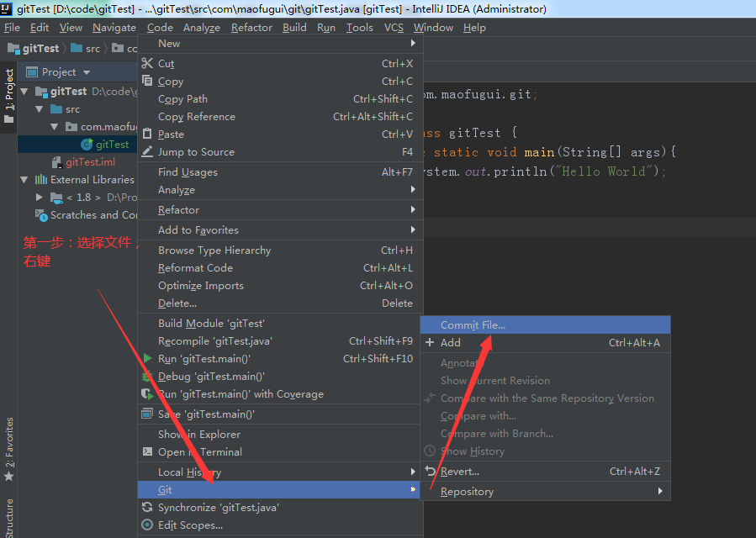The image size is (756, 538).
Task: Click the Jump to Source pencil icon
Action: (x=147, y=151)
